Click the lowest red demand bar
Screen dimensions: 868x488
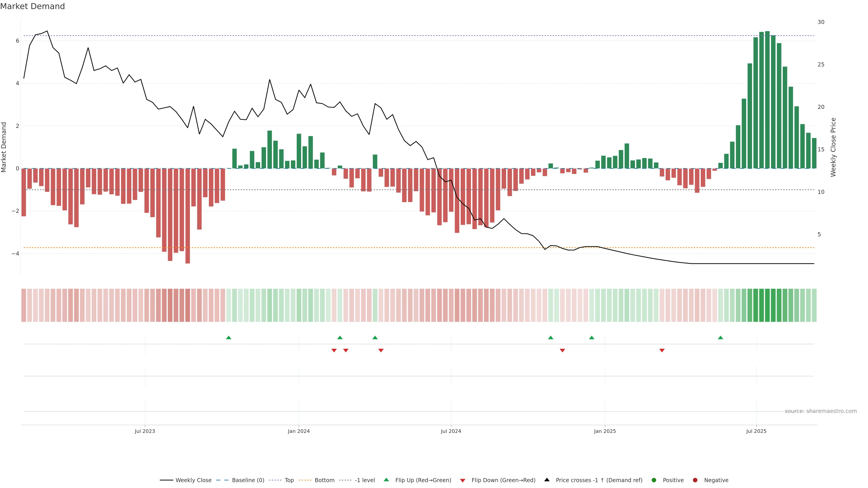coord(188,216)
